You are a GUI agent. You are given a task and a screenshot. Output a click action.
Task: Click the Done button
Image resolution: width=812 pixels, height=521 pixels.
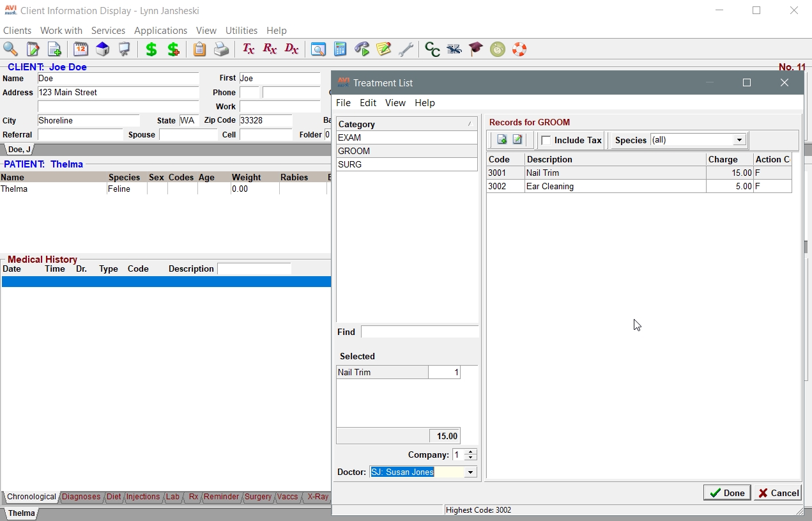click(x=727, y=493)
